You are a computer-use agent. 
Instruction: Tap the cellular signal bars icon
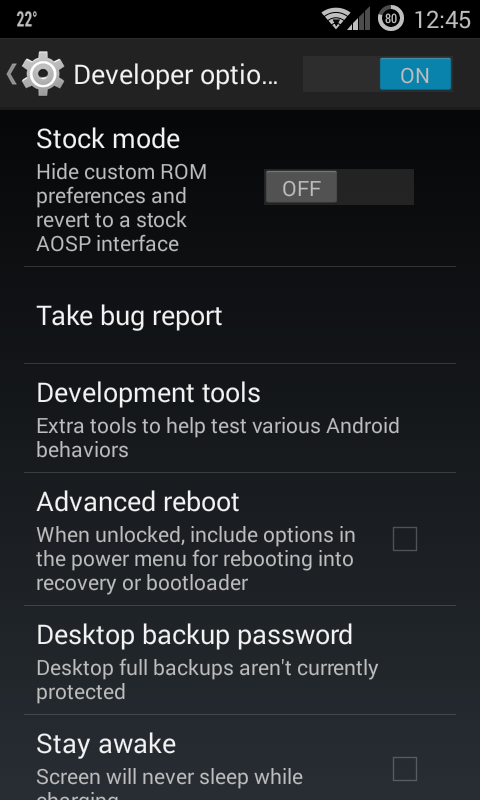359,19
